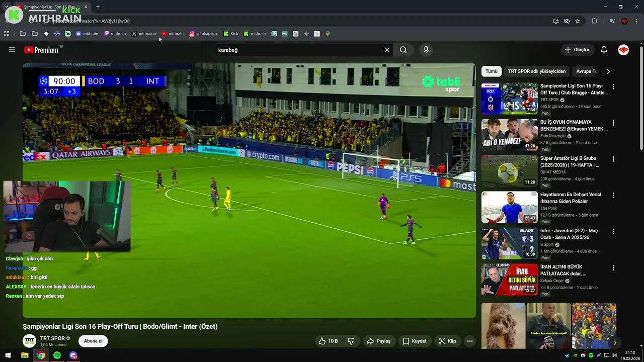Select the Tümü filter chip
Viewport: 644px width, 362px height.
(491, 71)
